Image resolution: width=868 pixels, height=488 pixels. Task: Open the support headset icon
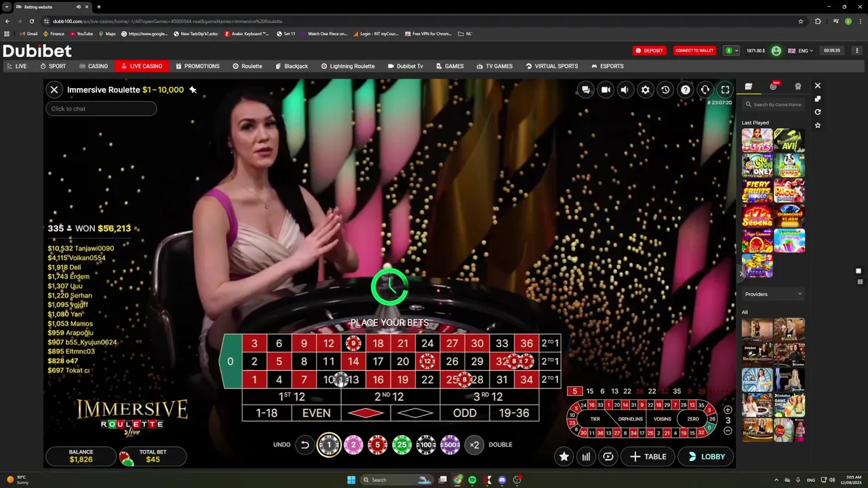pos(705,89)
